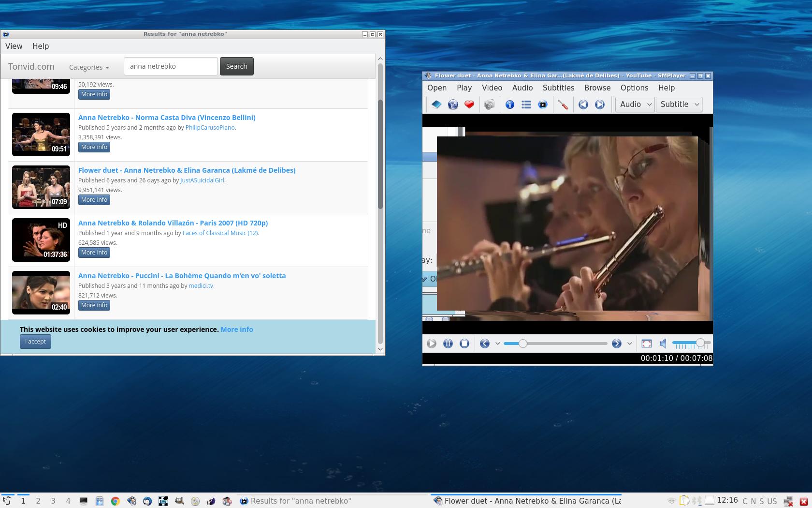Pause the video in SMPlayer
The image size is (812, 508).
(448, 344)
